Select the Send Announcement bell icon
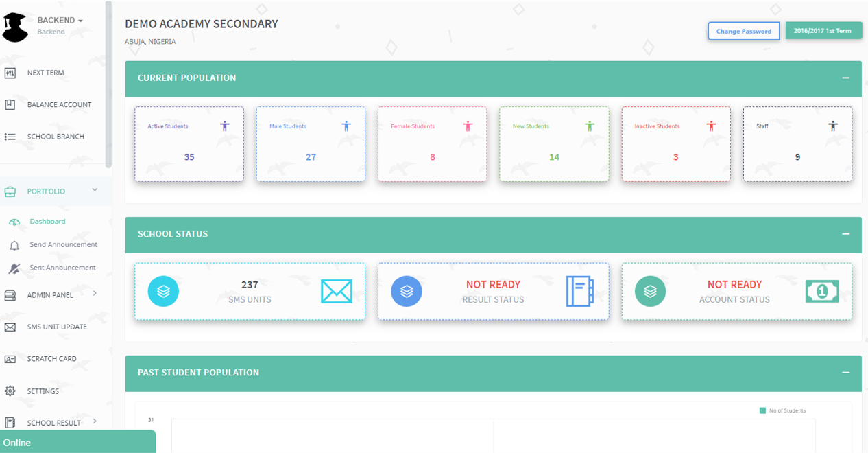868x453 pixels. tap(15, 244)
